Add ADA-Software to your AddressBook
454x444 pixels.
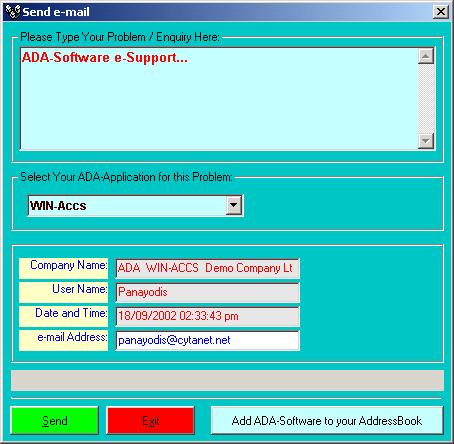tap(327, 420)
